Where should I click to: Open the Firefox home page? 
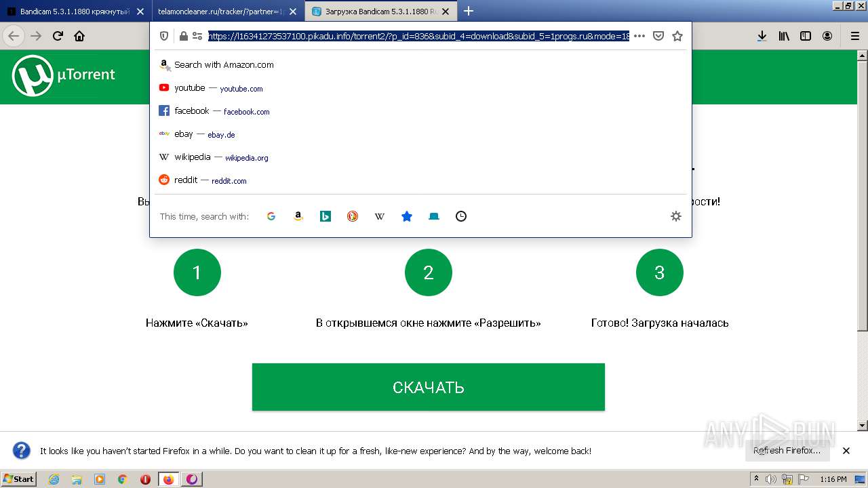click(x=79, y=36)
